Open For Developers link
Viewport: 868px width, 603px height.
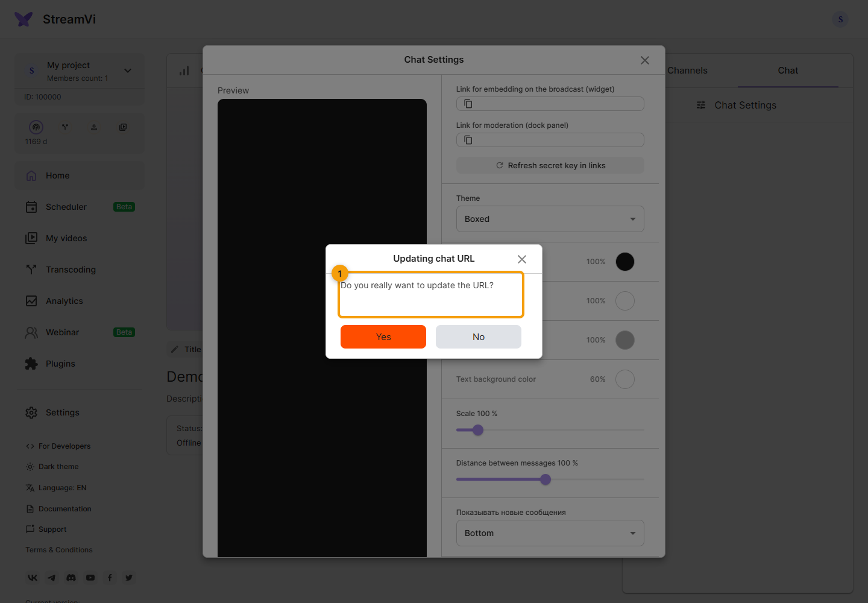(x=58, y=446)
